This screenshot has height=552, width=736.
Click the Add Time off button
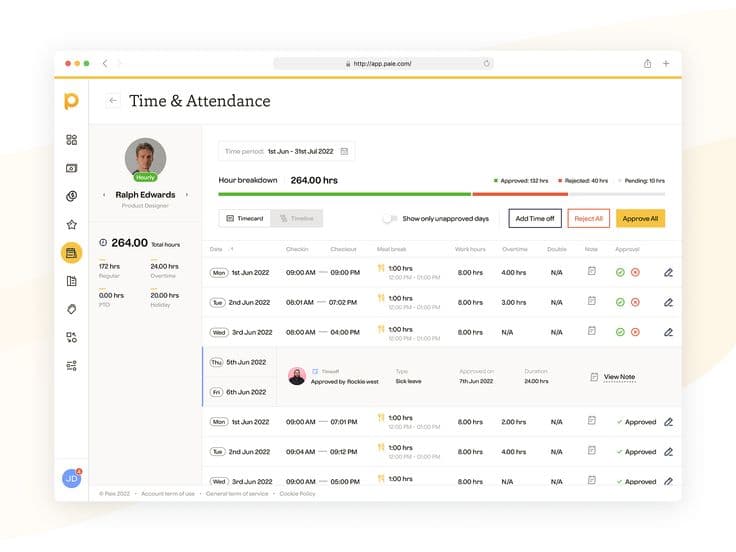coord(534,218)
